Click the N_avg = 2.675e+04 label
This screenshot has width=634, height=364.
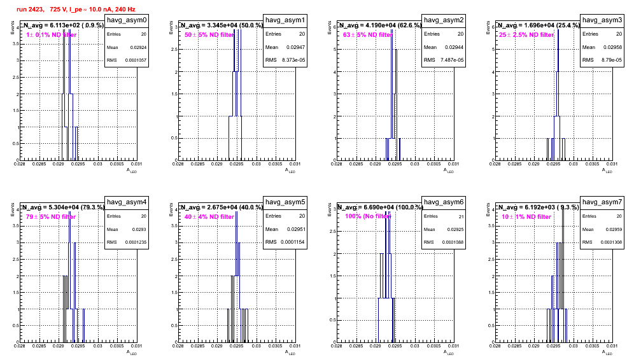(x=222, y=207)
